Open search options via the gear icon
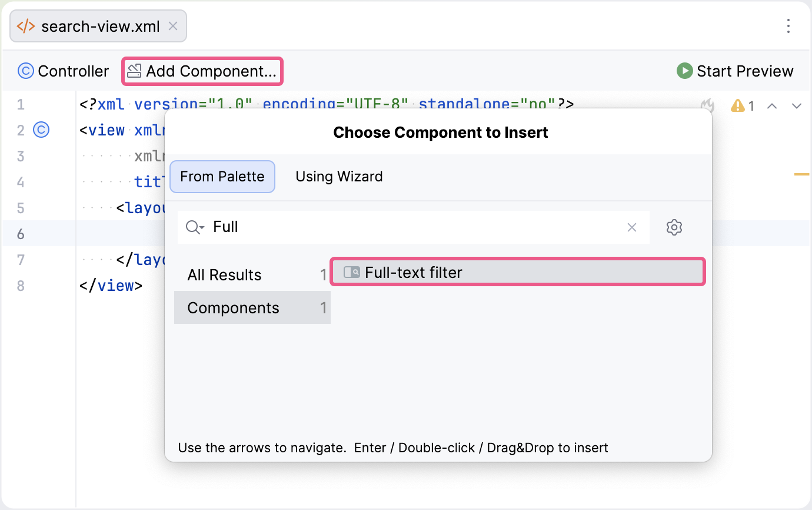The width and height of the screenshot is (812, 510). [x=674, y=227]
